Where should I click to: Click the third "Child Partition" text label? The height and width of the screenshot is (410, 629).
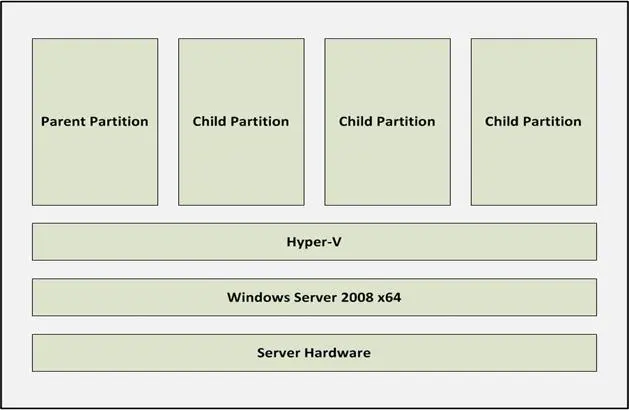coord(533,122)
